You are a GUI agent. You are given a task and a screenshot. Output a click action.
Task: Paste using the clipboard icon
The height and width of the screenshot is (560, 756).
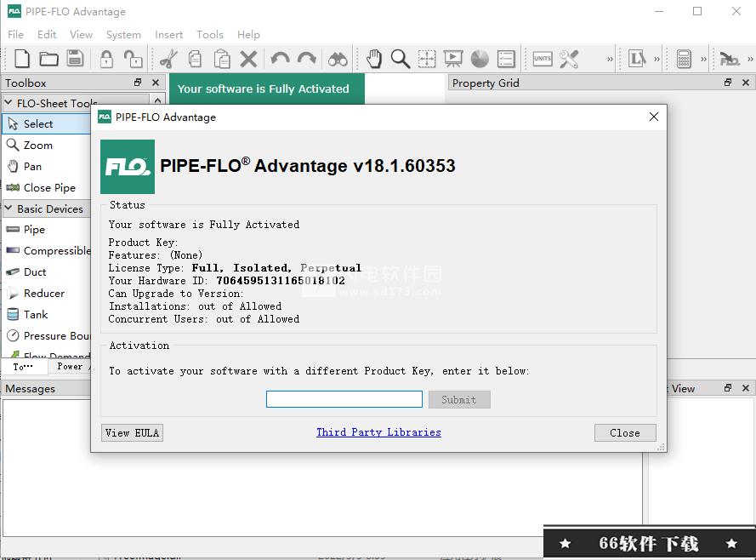(x=222, y=59)
